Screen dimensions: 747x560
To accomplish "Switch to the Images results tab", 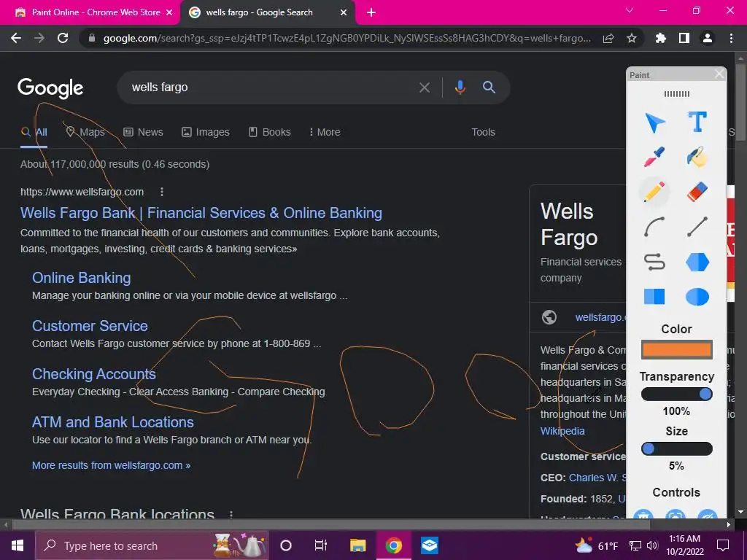I will click(206, 132).
